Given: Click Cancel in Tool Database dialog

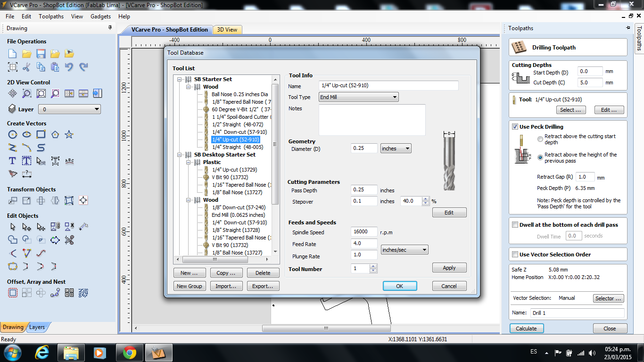Looking at the screenshot, I should click(x=449, y=286).
